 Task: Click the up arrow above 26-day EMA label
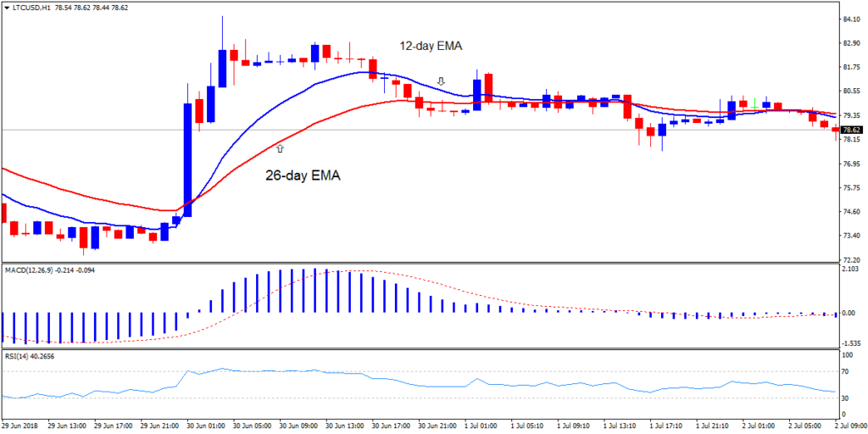(x=280, y=148)
